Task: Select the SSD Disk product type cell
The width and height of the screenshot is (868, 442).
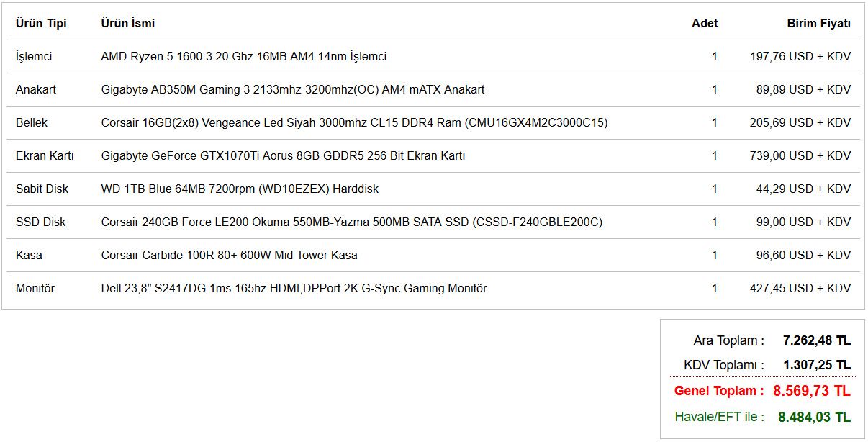Action: 41,222
